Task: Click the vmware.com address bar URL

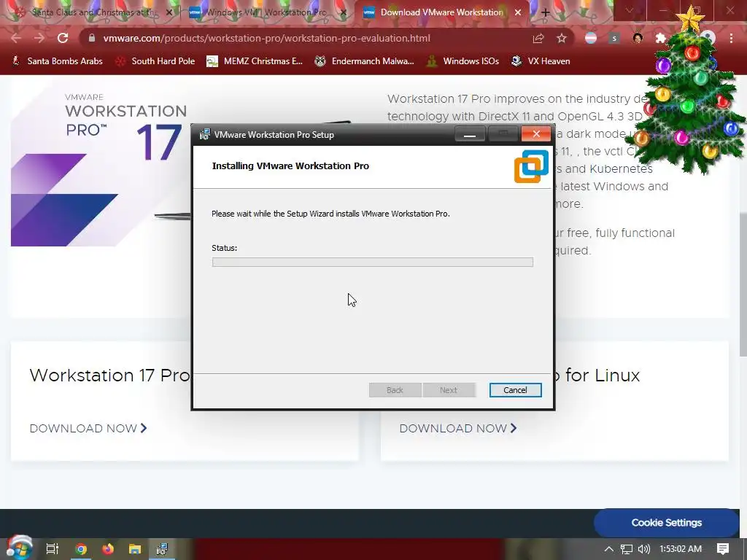Action: point(266,38)
